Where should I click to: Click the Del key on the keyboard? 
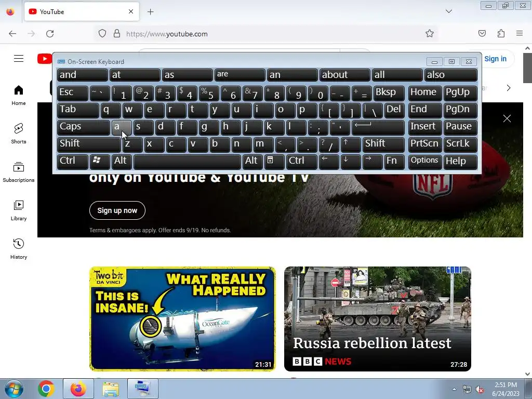pyautogui.click(x=394, y=110)
